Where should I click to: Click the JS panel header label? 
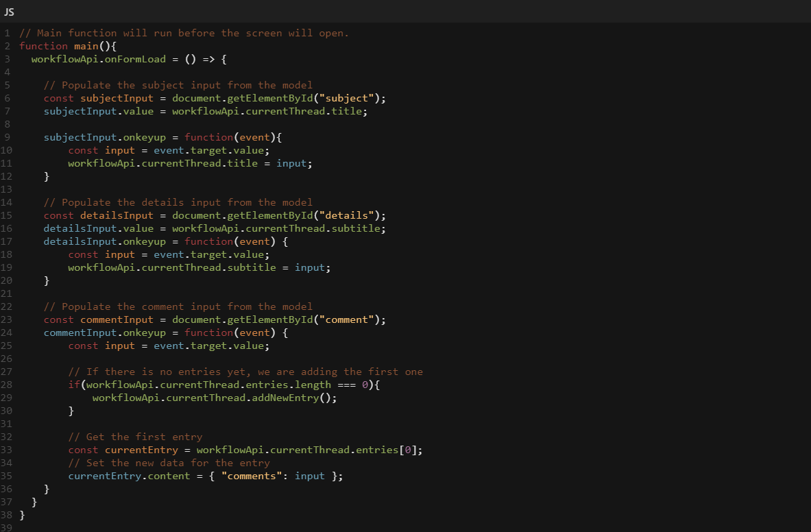tap(9, 11)
